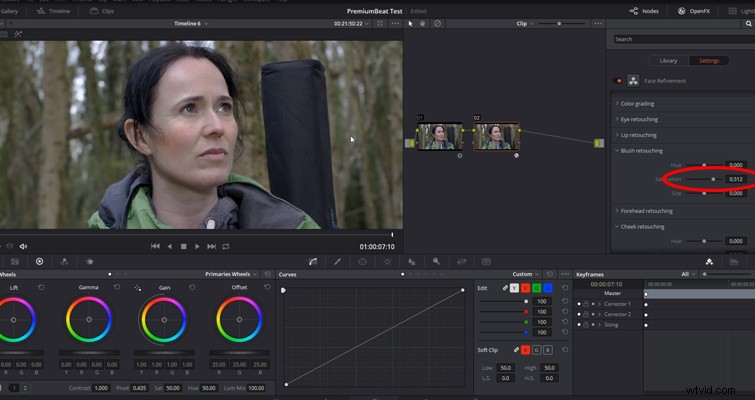
Task: Open the Curves palette icon
Action: coord(313,261)
